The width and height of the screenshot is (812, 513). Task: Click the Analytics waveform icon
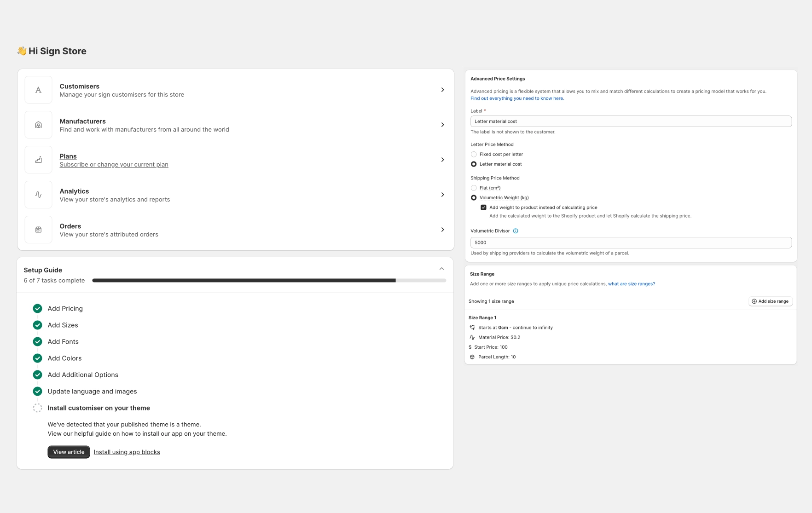[x=38, y=194]
